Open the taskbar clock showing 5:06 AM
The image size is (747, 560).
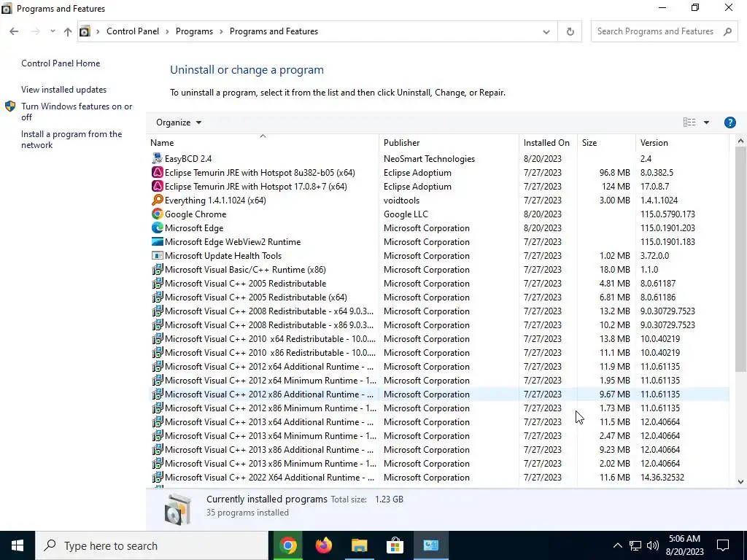click(x=684, y=545)
